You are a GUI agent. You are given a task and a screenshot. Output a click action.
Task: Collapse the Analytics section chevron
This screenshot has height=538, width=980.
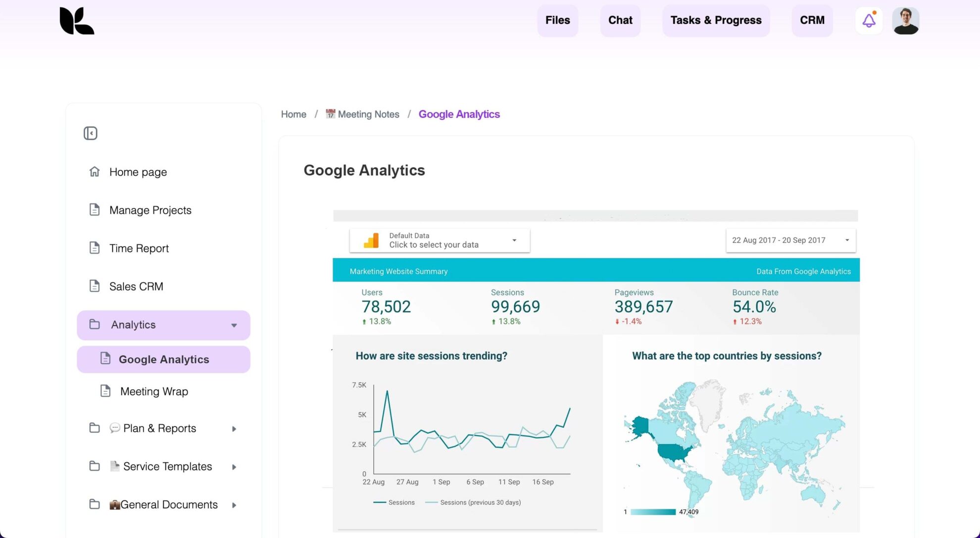[x=234, y=325]
